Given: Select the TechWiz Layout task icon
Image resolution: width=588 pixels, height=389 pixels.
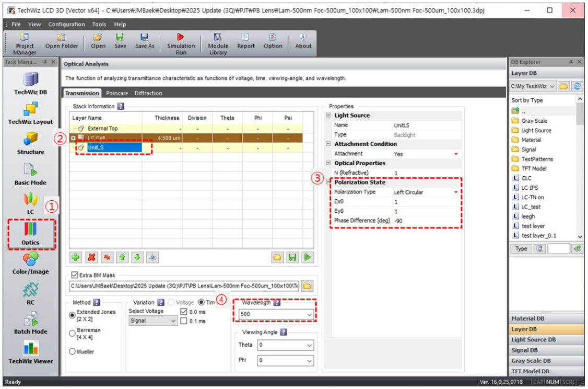Looking at the screenshot, I should pyautogui.click(x=30, y=112).
